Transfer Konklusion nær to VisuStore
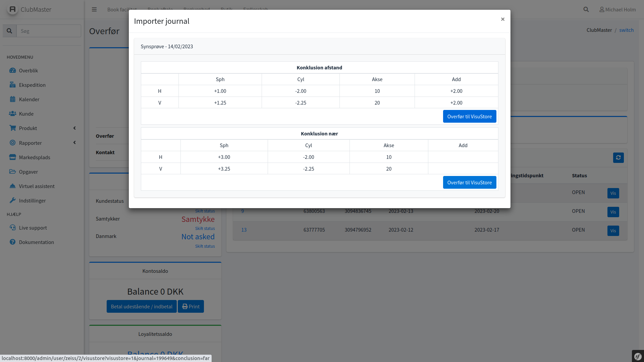 coord(469,182)
